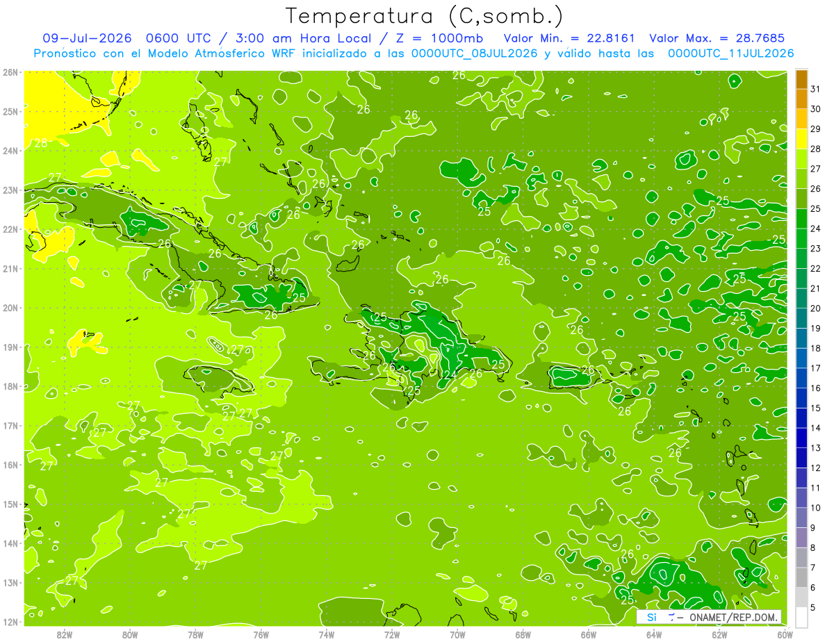Click the "15N" latitude axis label

pos(10,504)
